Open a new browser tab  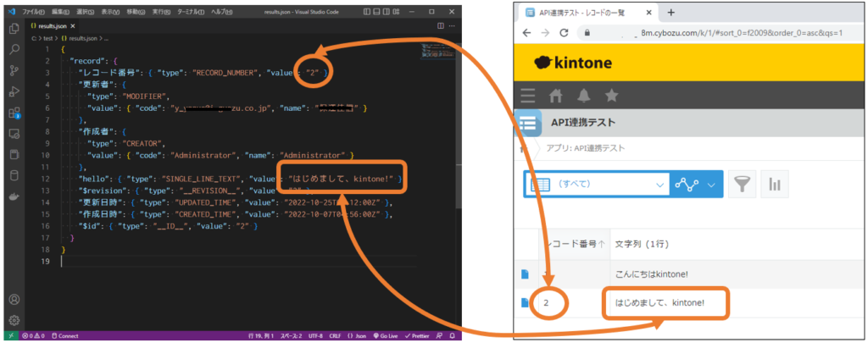671,12
